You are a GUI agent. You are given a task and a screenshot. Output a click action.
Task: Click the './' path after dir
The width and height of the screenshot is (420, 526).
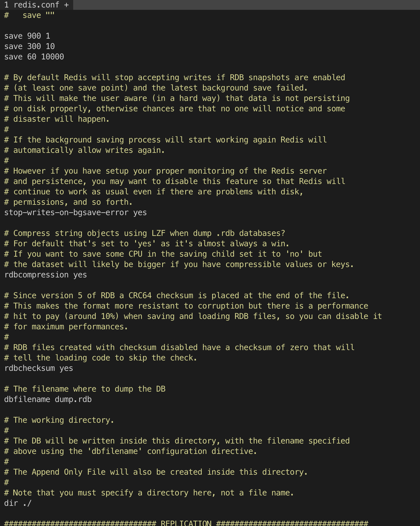point(27,503)
